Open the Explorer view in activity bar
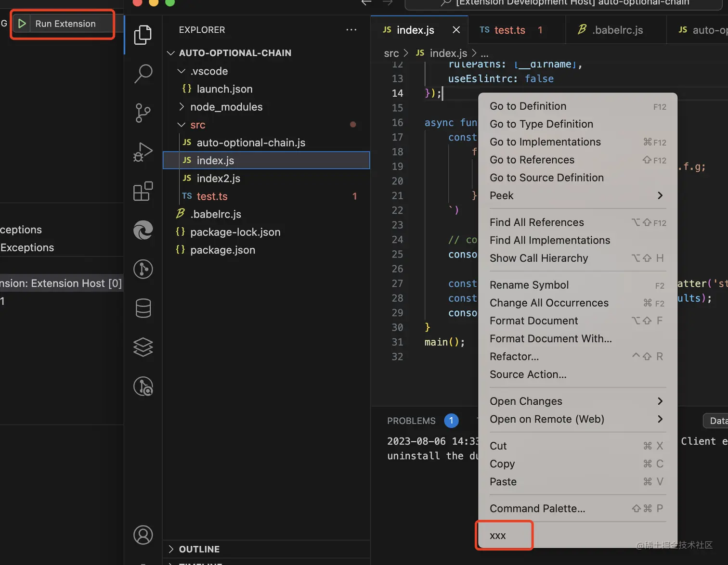The width and height of the screenshot is (728, 565). pyautogui.click(x=143, y=35)
